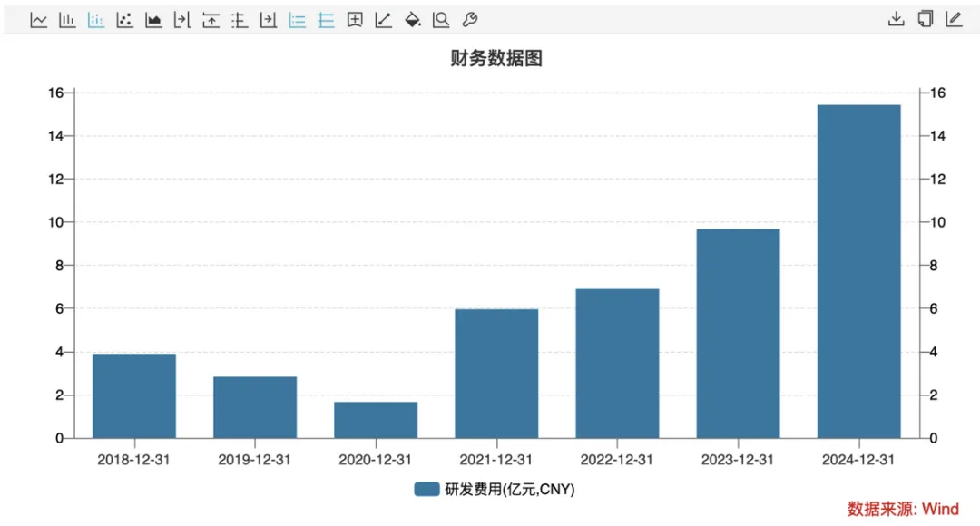Click the 数据来源: Wind source label
Screen dimensions: 980x526
(x=903, y=509)
